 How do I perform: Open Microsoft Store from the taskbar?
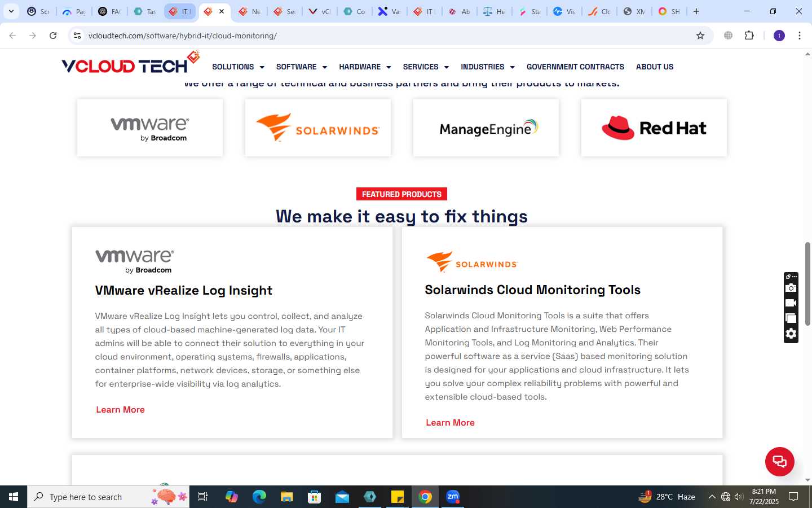tap(314, 497)
